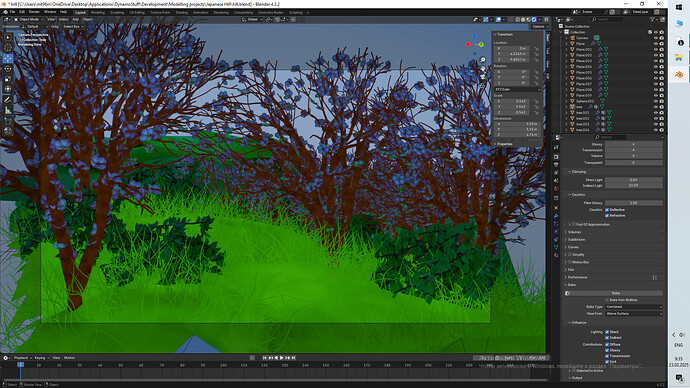This screenshot has width=690, height=388.
Task: Open the viewport Options button
Action: tap(539, 26)
